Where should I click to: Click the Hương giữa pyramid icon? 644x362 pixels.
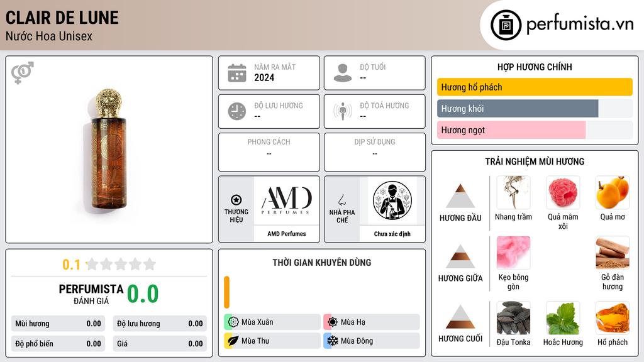460,256
